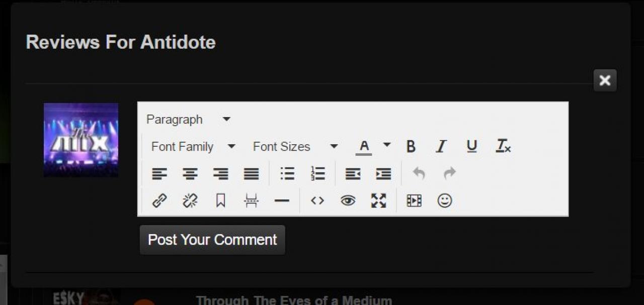Toggle italic text formatting
Viewport: 644px width, 305px height.
441,147
